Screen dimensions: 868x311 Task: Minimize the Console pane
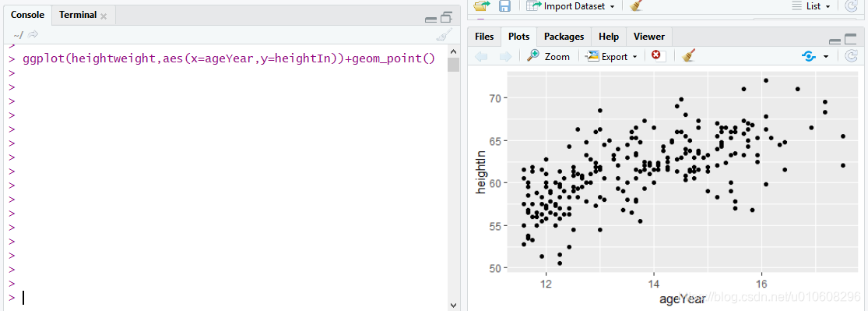tap(430, 20)
